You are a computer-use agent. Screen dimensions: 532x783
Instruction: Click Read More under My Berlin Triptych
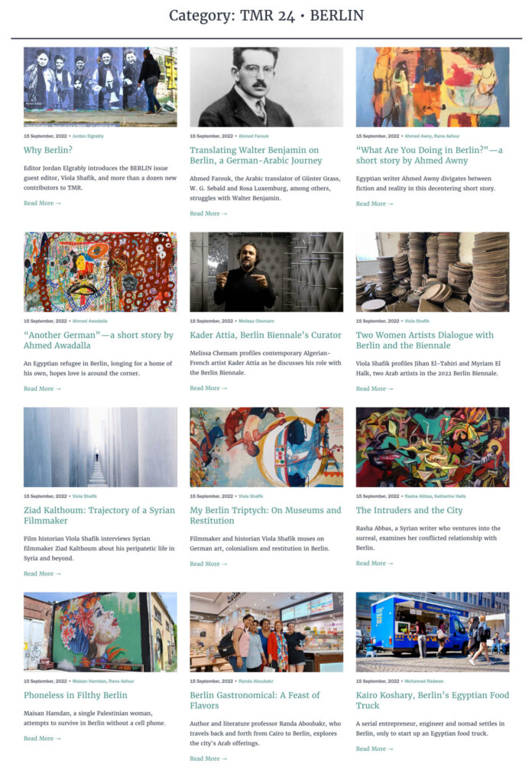208,564
